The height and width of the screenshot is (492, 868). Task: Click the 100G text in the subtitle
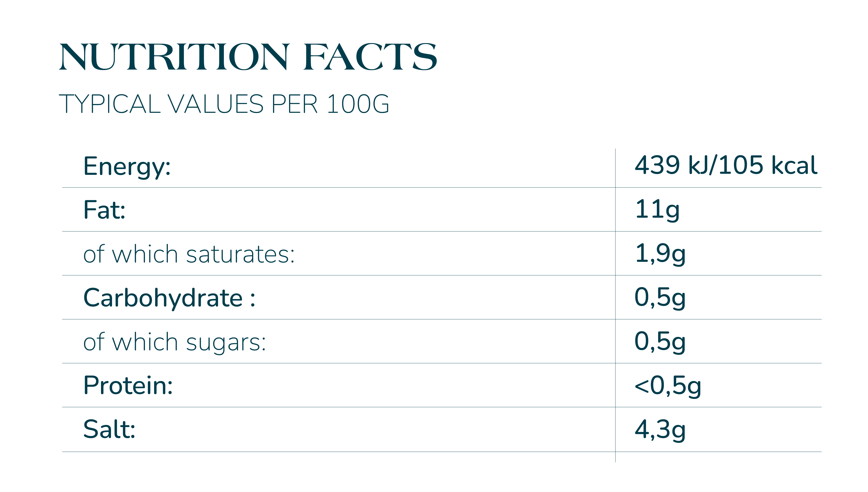[358, 104]
